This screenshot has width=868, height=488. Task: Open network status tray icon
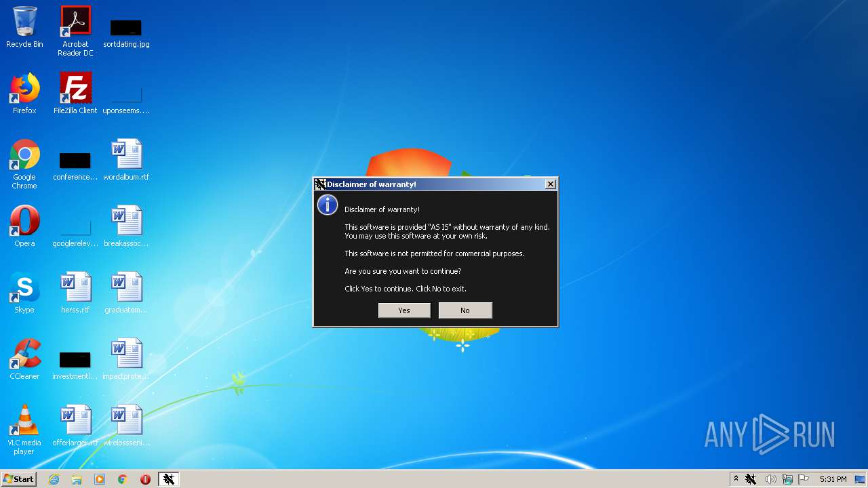[787, 479]
